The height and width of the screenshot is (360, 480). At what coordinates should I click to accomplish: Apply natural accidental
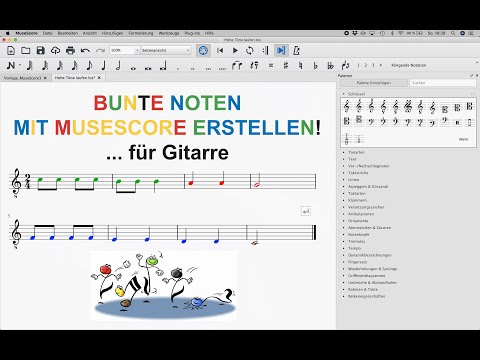[x=300, y=65]
